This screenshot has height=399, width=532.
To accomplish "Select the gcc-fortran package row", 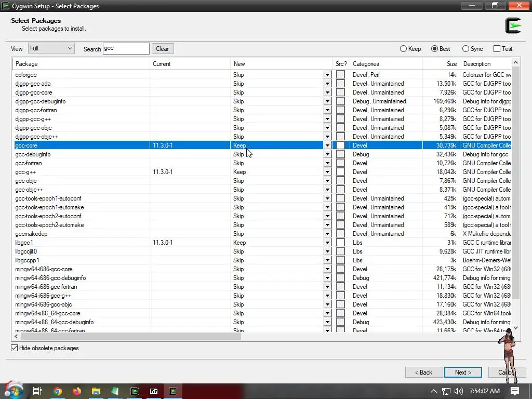I will coord(262,163).
